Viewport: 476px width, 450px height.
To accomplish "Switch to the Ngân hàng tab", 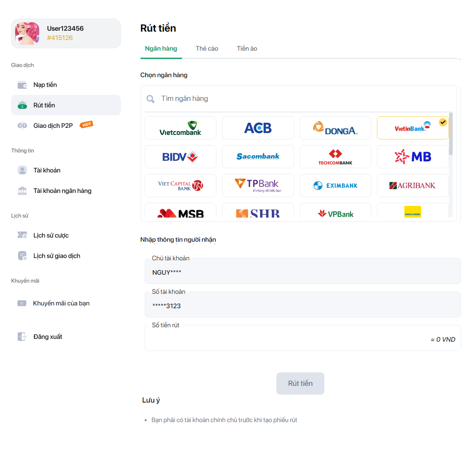I will (161, 48).
